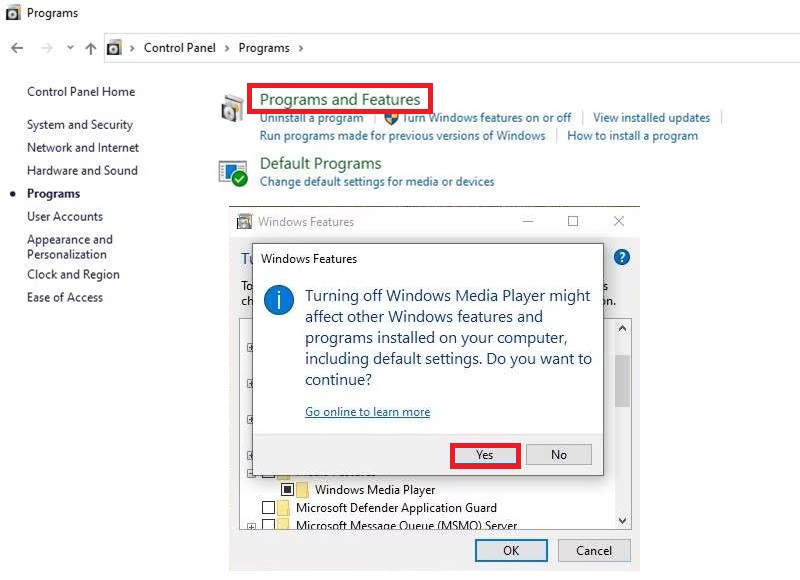The image size is (800, 580).
Task: Click Change default settings for media or devices
Action: tap(377, 182)
